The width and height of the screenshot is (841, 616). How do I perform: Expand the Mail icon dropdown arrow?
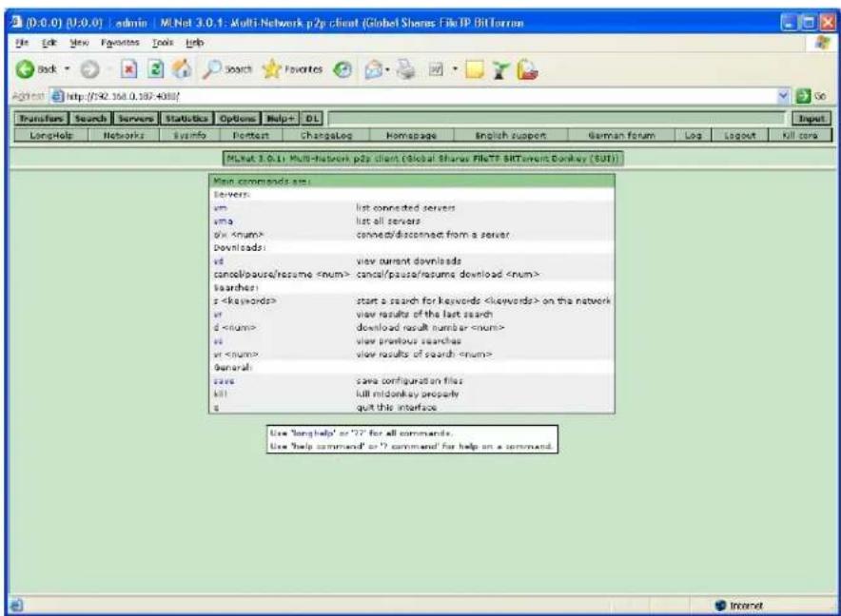(x=388, y=69)
